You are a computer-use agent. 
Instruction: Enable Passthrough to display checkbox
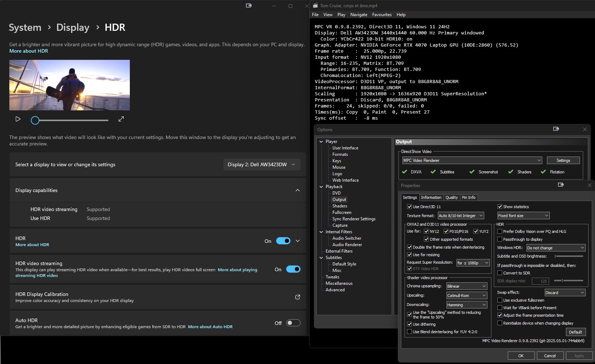tap(500, 239)
